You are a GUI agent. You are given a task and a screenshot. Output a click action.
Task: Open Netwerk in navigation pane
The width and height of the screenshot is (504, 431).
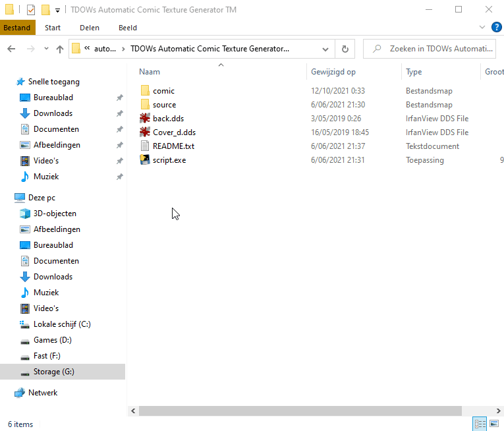(x=43, y=392)
